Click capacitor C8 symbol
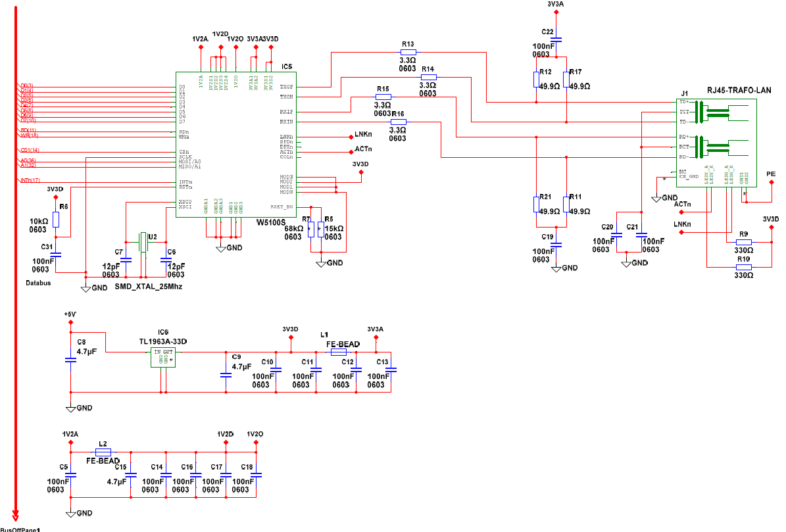Image resolution: width=786 pixels, height=532 pixels. [x=70, y=360]
